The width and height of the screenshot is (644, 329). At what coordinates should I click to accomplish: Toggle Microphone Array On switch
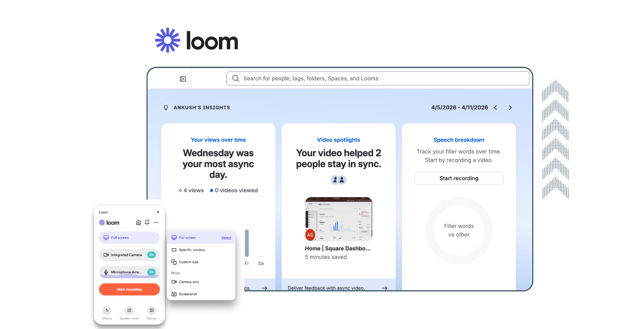[152, 272]
